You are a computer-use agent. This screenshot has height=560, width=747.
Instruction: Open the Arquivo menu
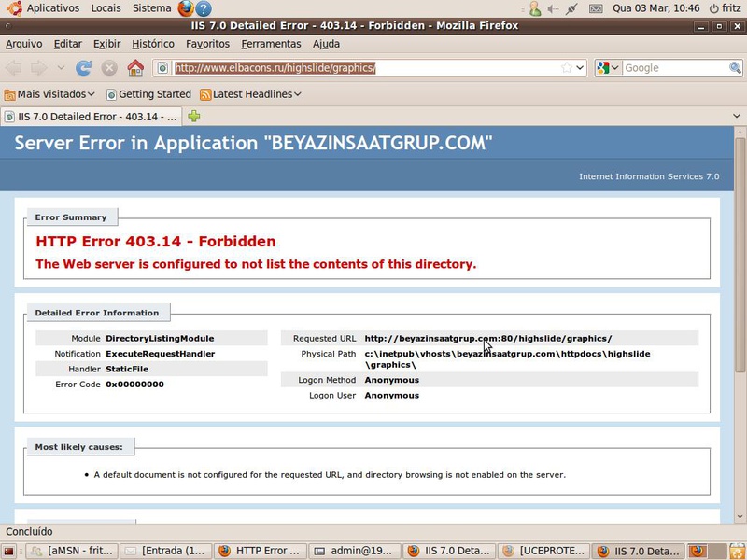(x=24, y=44)
